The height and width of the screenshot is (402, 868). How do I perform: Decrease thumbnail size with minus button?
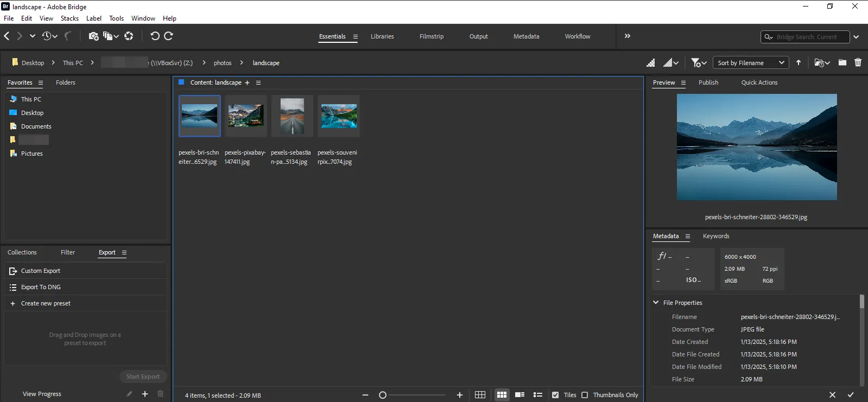(x=365, y=395)
